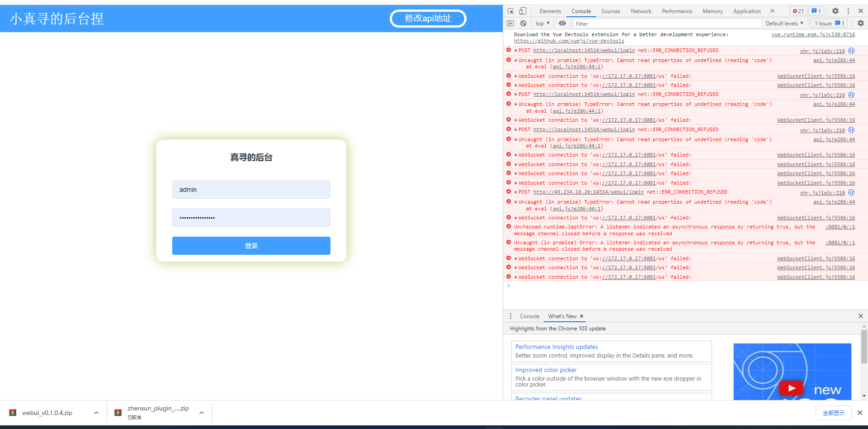The image size is (868, 429).
Task: Toggle the device toolbar icon
Action: [523, 11]
